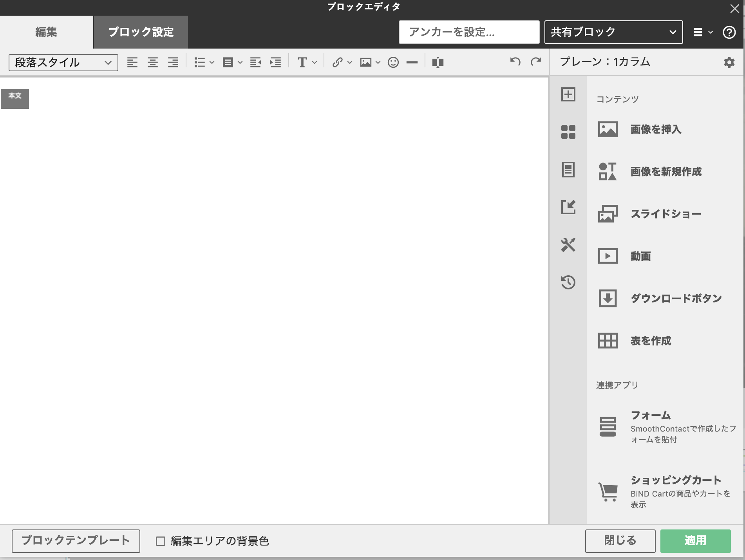745x560 pixels.
Task: Click the column split icon
Action: coord(438,62)
